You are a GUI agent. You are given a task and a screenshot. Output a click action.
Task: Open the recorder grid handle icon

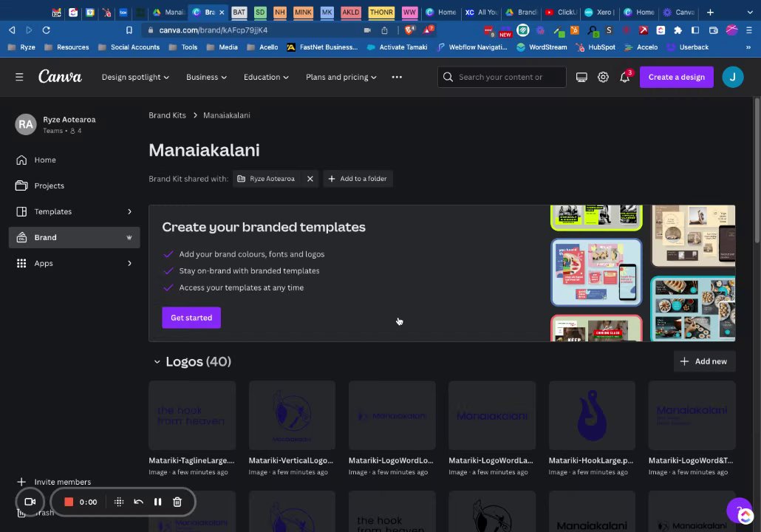coord(119,502)
